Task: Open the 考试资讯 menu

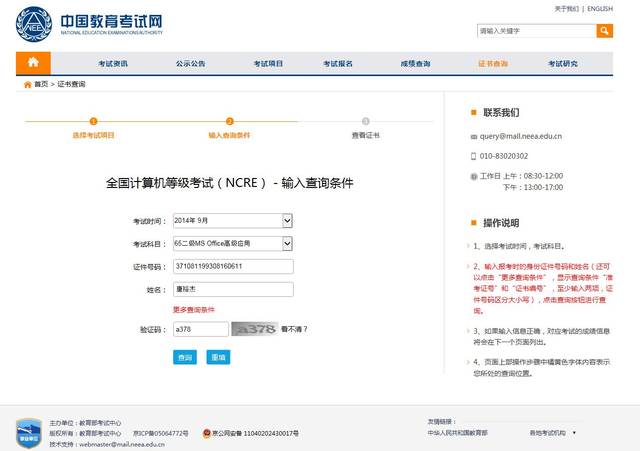Action: point(113,64)
